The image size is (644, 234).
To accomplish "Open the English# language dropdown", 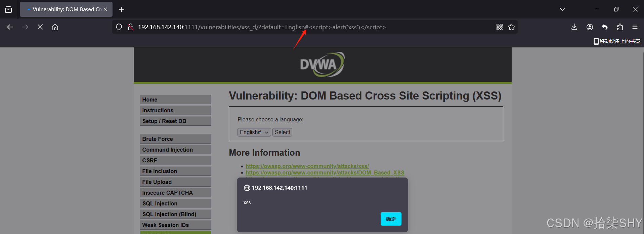I will pyautogui.click(x=254, y=132).
